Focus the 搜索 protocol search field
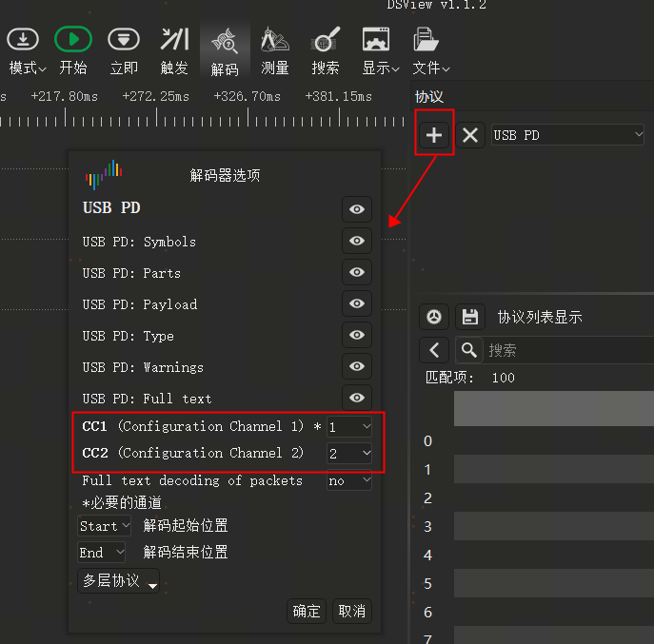Screen dimensions: 654x644 coord(568,350)
